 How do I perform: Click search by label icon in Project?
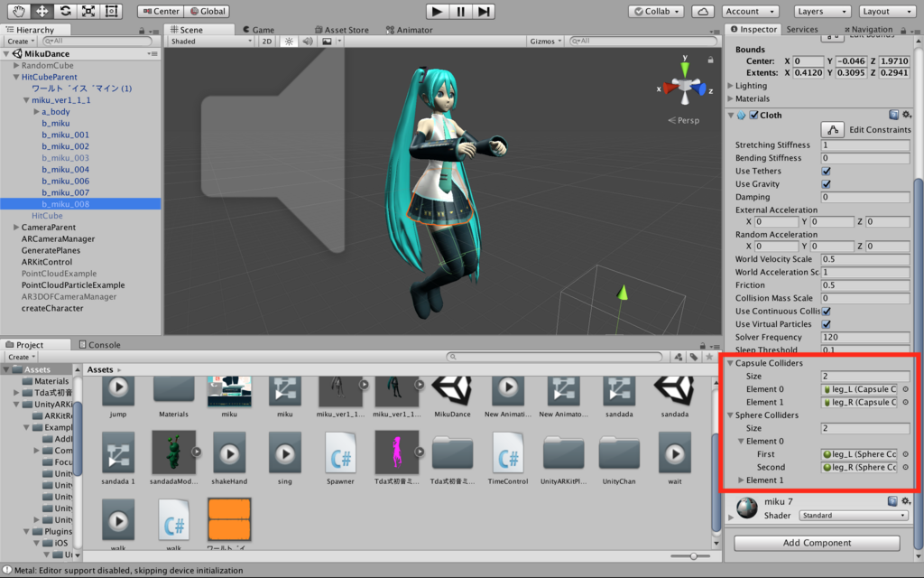tap(694, 357)
